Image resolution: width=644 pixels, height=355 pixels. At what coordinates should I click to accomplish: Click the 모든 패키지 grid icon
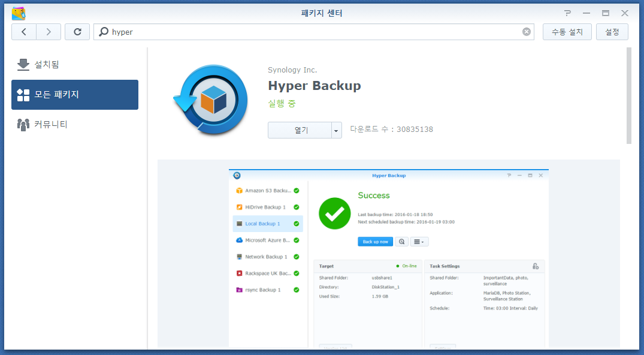[x=23, y=95]
